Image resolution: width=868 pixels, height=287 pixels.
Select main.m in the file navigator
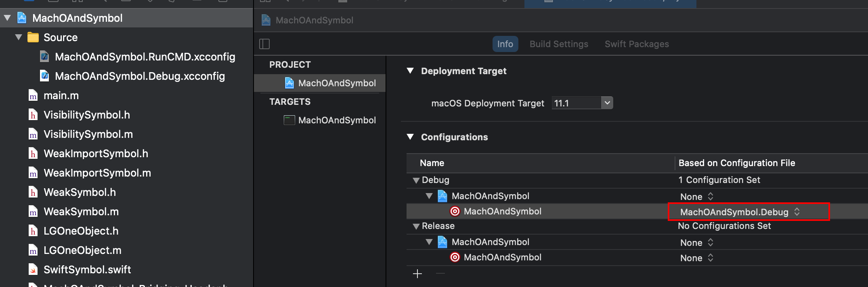tap(61, 96)
